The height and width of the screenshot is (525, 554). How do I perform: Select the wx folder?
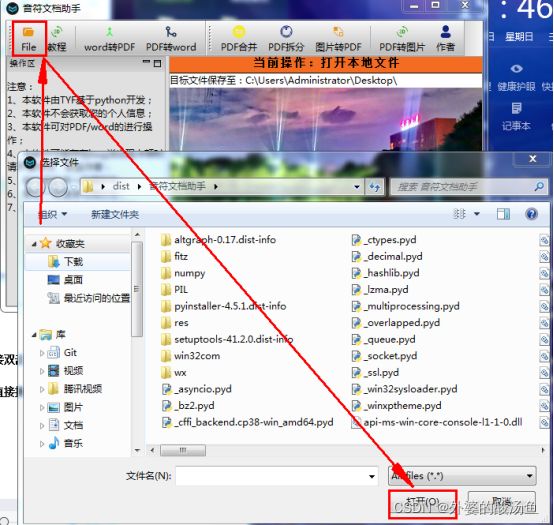coord(173,372)
